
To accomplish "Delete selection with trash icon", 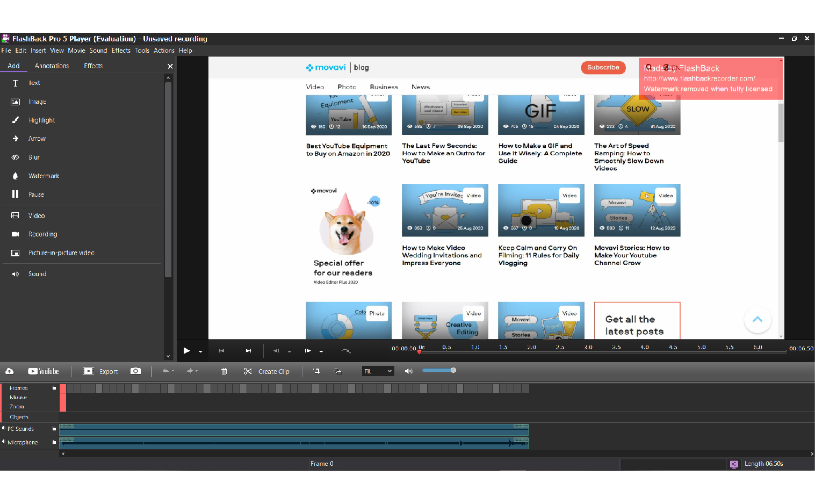I will tap(225, 371).
